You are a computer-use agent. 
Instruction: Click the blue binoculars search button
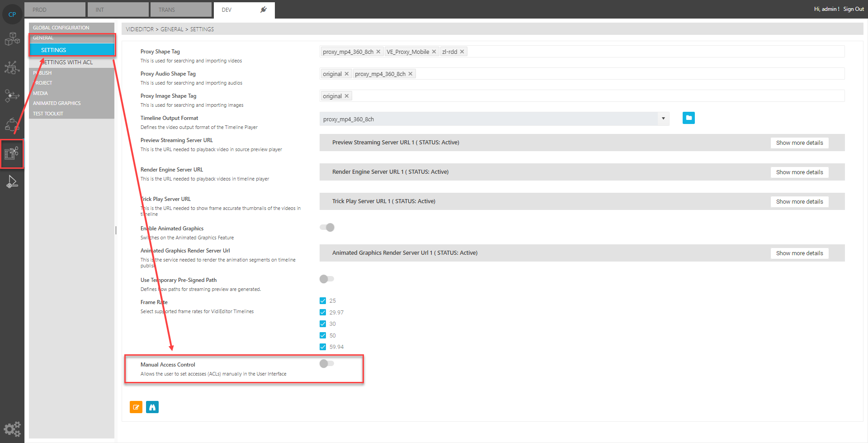click(152, 407)
